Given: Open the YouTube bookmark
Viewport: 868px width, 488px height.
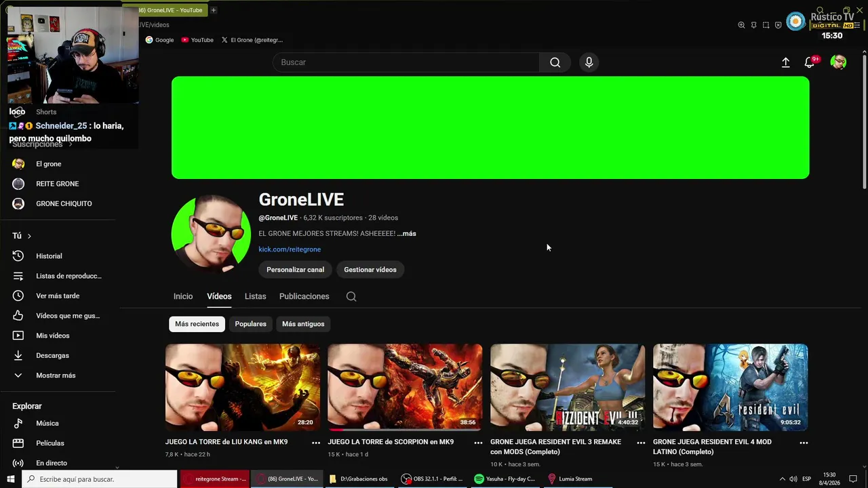Looking at the screenshot, I should coord(197,40).
